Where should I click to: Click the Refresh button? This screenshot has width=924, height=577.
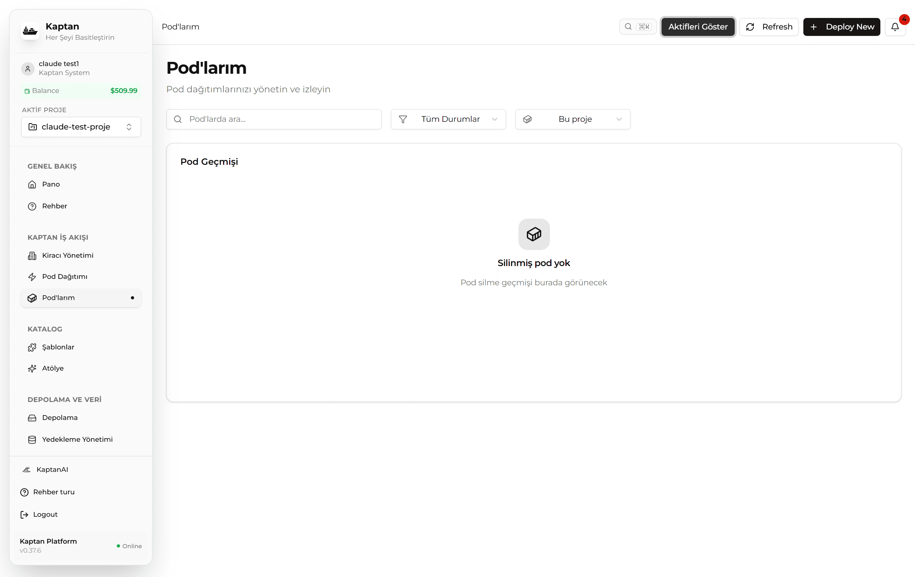(769, 27)
